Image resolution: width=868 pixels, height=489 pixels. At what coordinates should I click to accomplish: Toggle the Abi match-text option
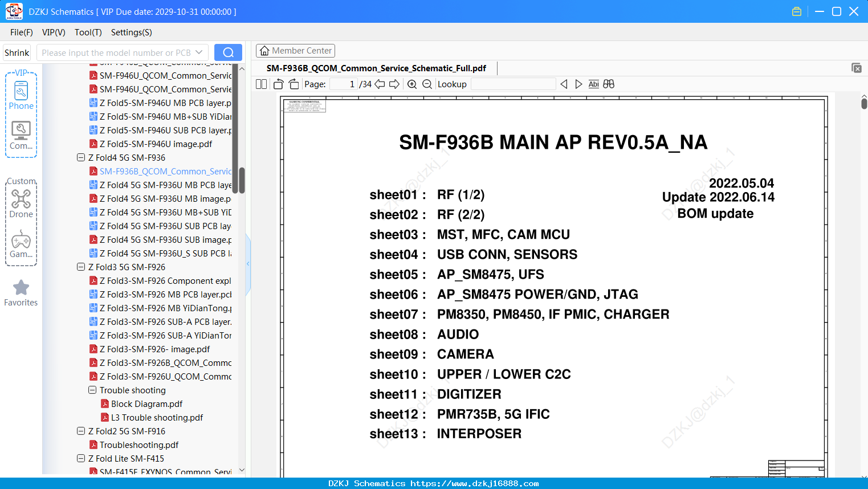(x=593, y=84)
